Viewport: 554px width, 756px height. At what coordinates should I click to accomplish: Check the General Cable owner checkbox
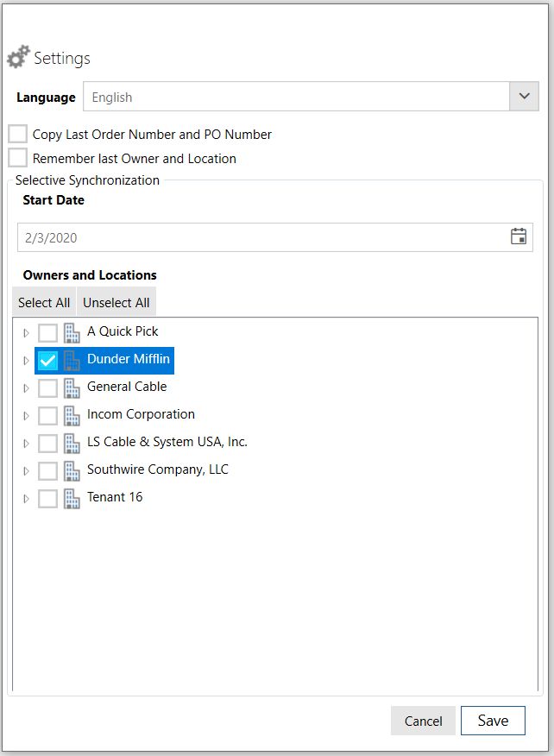click(47, 388)
